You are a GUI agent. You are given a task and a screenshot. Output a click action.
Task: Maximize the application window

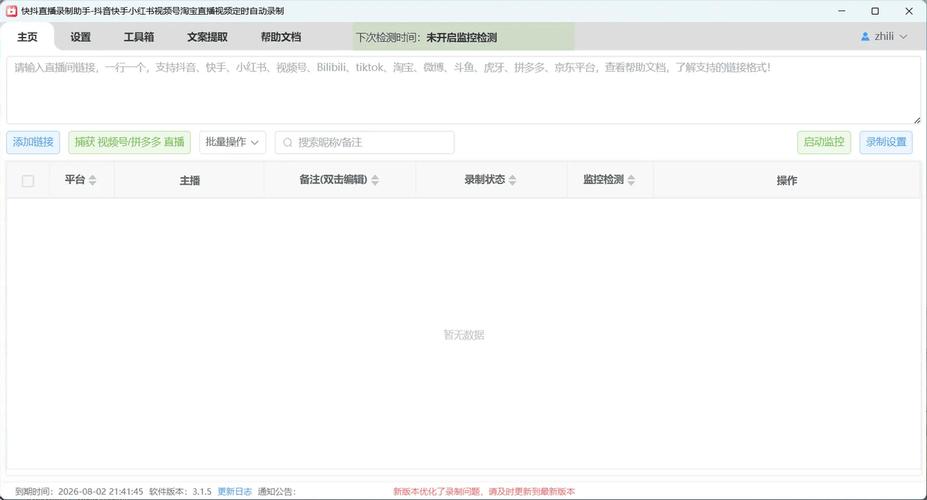click(x=875, y=11)
